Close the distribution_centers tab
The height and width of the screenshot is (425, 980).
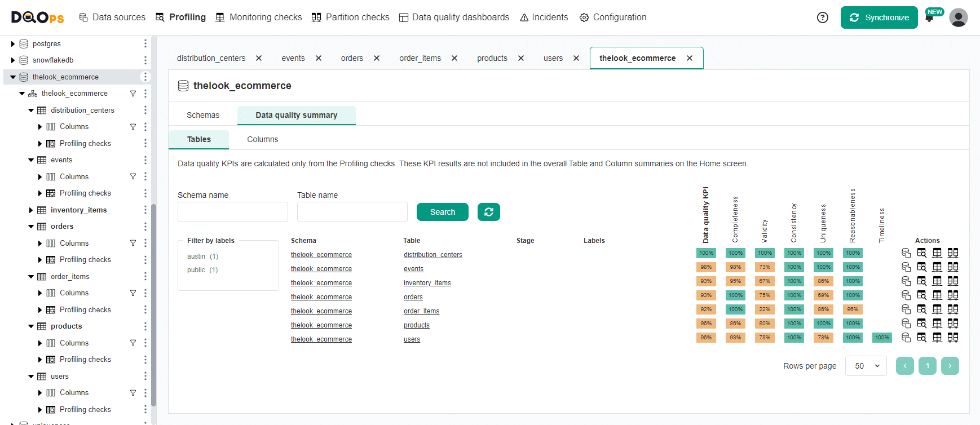point(259,58)
